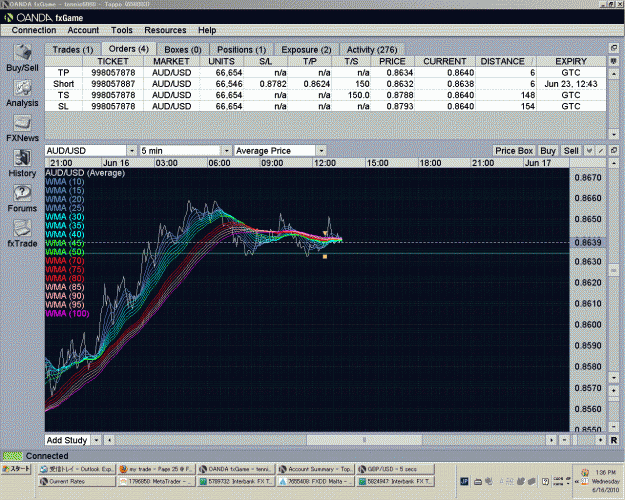
Task: Click the orders table scroll up arrow
Action: click(614, 74)
